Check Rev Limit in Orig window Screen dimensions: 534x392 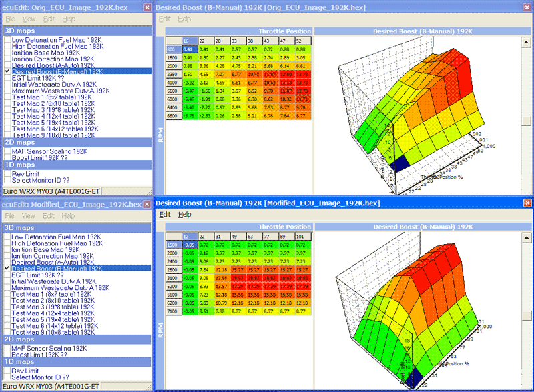click(7, 174)
